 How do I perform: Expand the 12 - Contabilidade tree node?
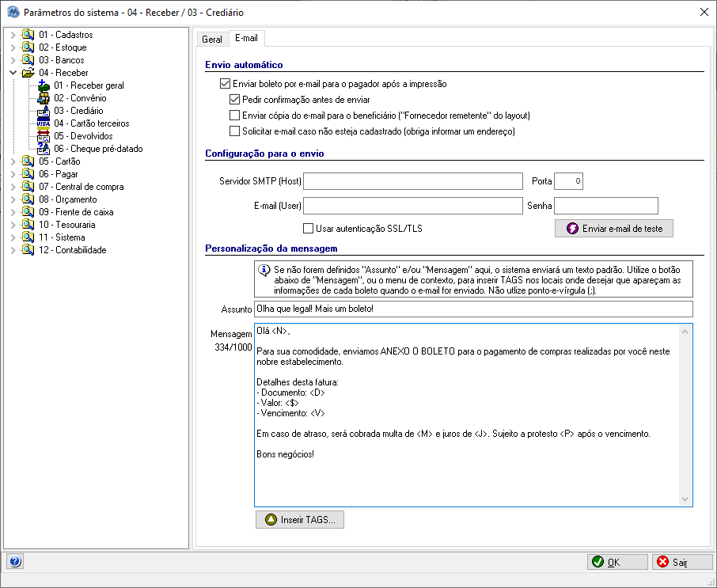click(13, 250)
